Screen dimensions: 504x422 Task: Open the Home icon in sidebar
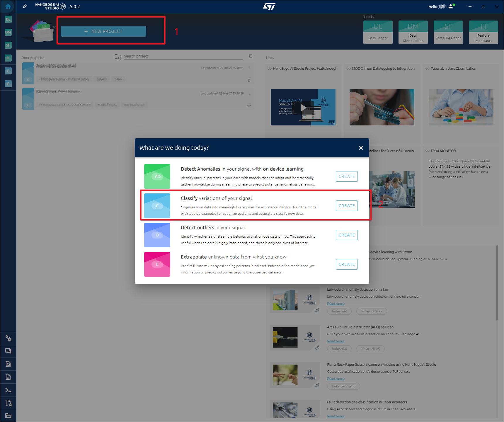click(x=8, y=6)
